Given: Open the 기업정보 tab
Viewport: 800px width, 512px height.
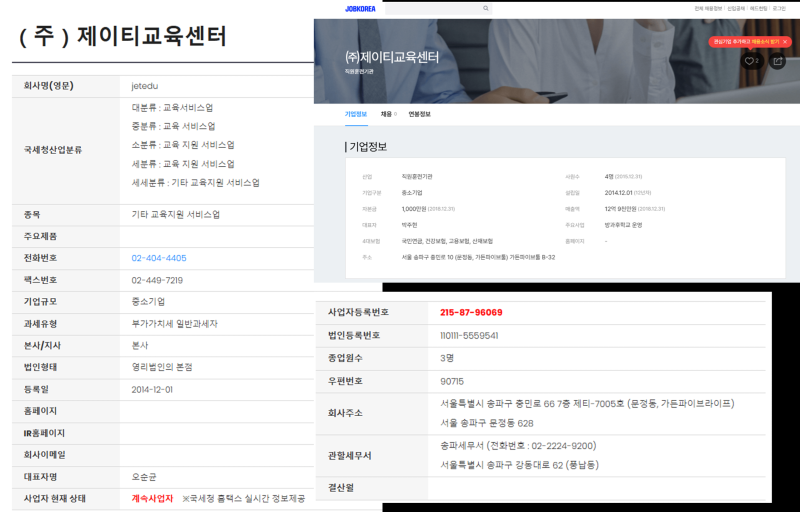Looking at the screenshot, I should click(x=356, y=114).
